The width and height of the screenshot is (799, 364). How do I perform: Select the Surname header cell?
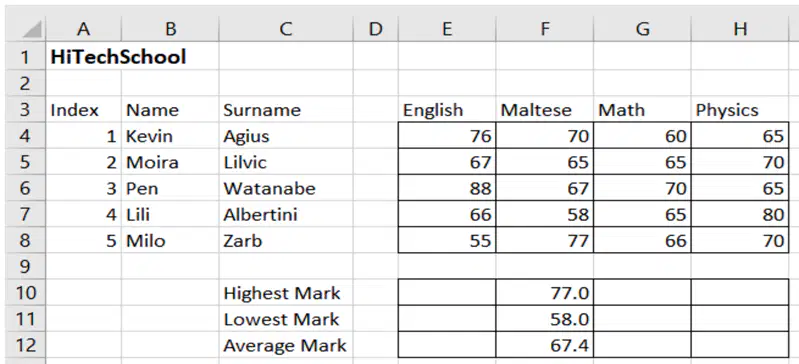pyautogui.click(x=286, y=110)
